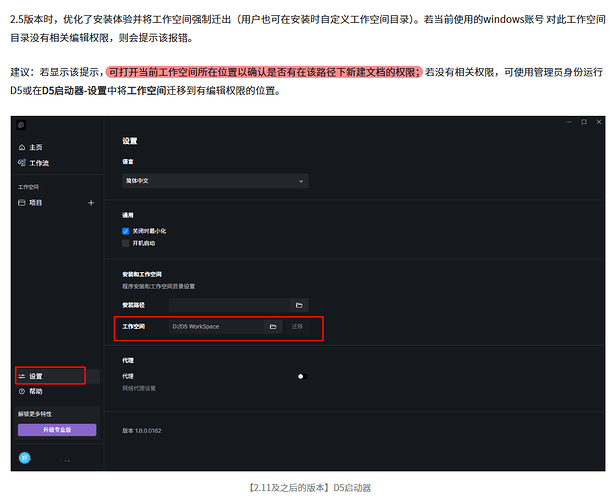The width and height of the screenshot is (614, 500).
Task: Click the folder icon for 工作空间
Action: point(273,326)
